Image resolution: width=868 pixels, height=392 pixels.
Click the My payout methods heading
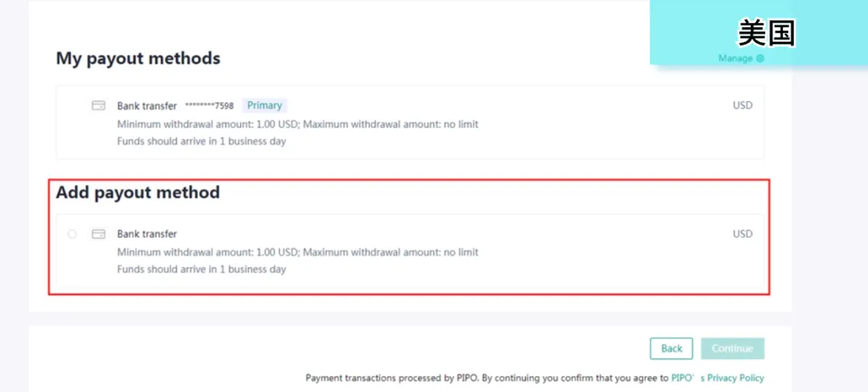pos(138,59)
